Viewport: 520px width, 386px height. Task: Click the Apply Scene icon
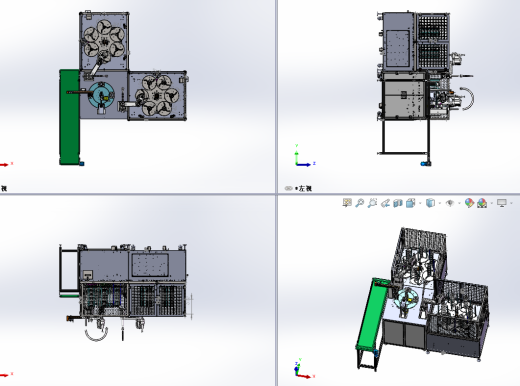tap(482, 203)
